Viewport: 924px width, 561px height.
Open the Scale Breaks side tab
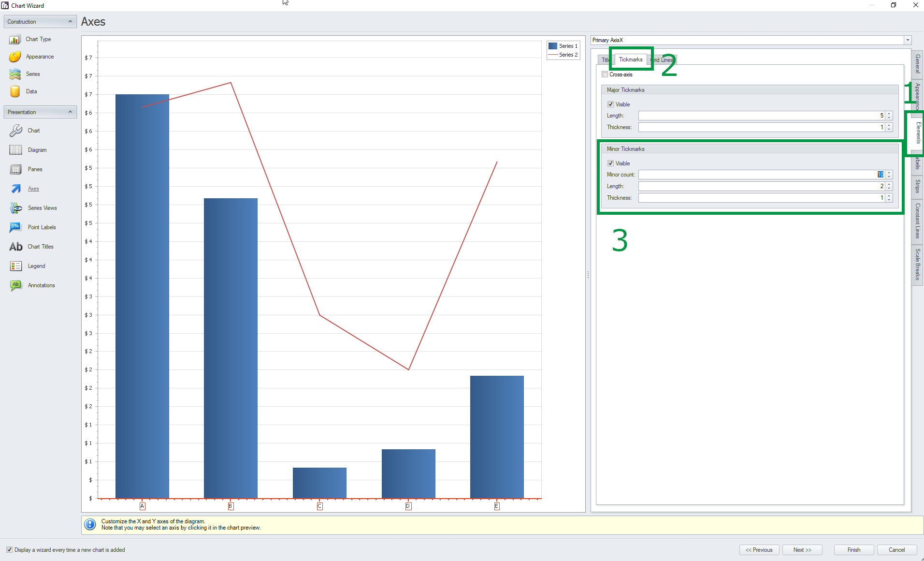point(916,264)
